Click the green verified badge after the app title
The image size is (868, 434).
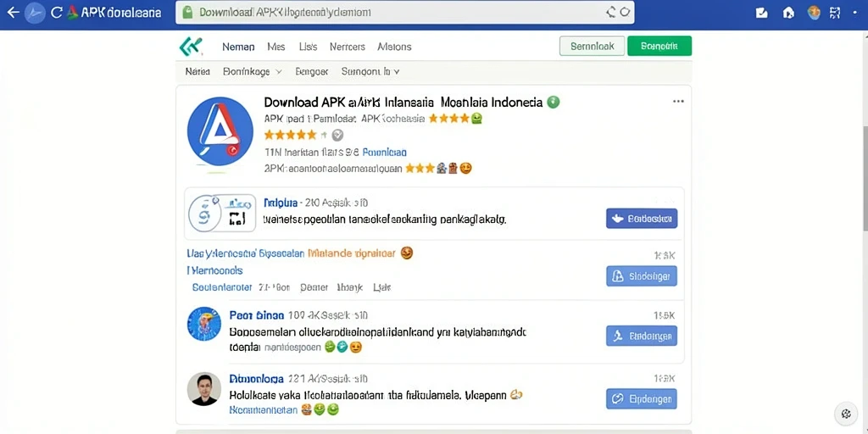(553, 102)
